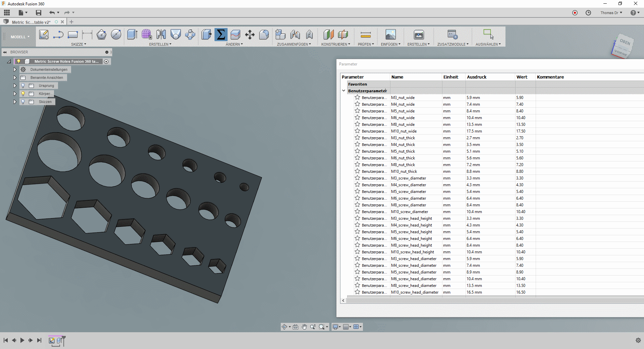Undo the last action
This screenshot has height=349, width=644.
point(52,13)
